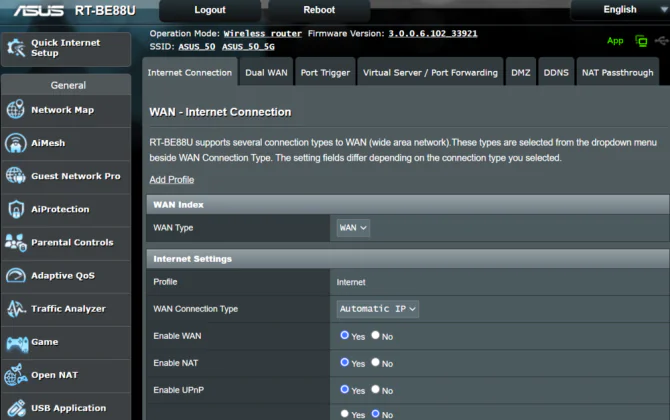
Task: Select Yes for Enable WAN
Action: coord(344,335)
